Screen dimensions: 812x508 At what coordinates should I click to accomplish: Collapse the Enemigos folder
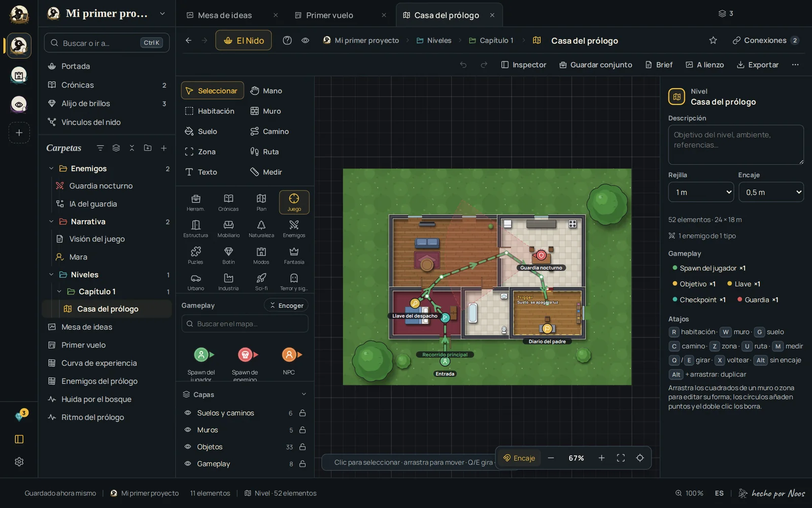pos(51,169)
